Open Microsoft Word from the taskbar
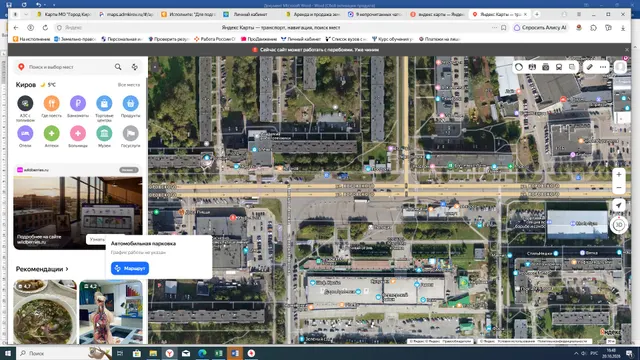640x360 pixels. pos(235,353)
